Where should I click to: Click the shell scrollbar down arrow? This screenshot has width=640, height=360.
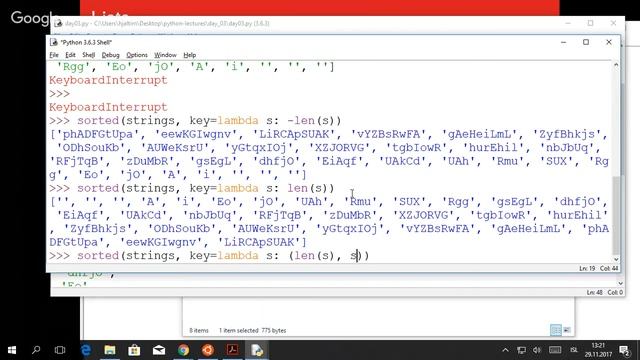[x=616, y=259]
